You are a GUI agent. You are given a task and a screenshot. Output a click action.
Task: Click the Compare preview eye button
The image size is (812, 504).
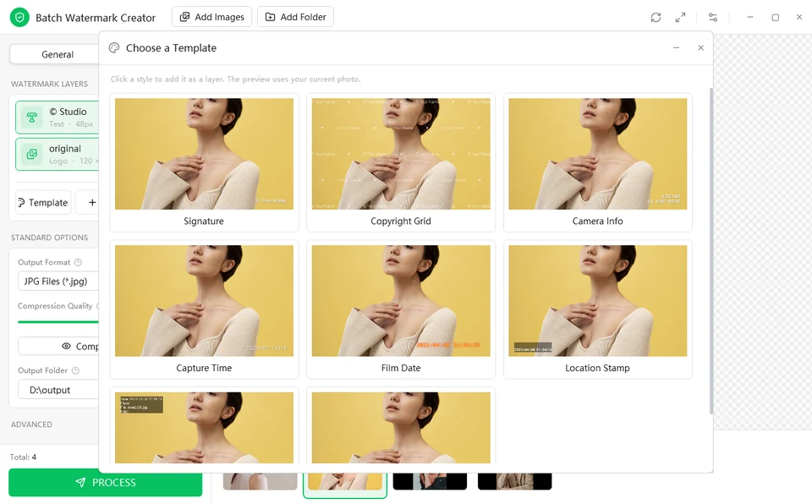pos(58,346)
